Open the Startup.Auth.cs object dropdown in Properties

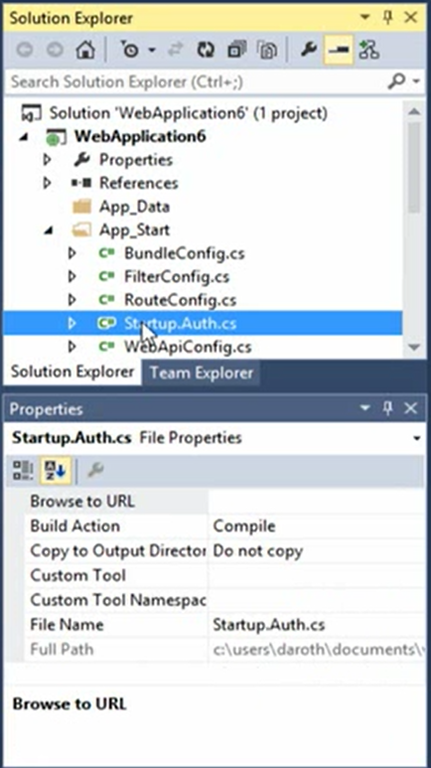(417, 438)
